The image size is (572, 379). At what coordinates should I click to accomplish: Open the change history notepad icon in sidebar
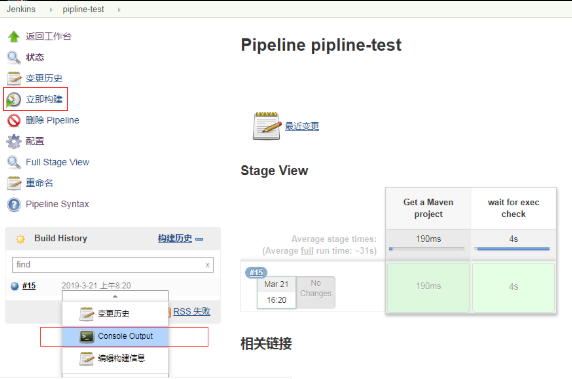point(14,78)
